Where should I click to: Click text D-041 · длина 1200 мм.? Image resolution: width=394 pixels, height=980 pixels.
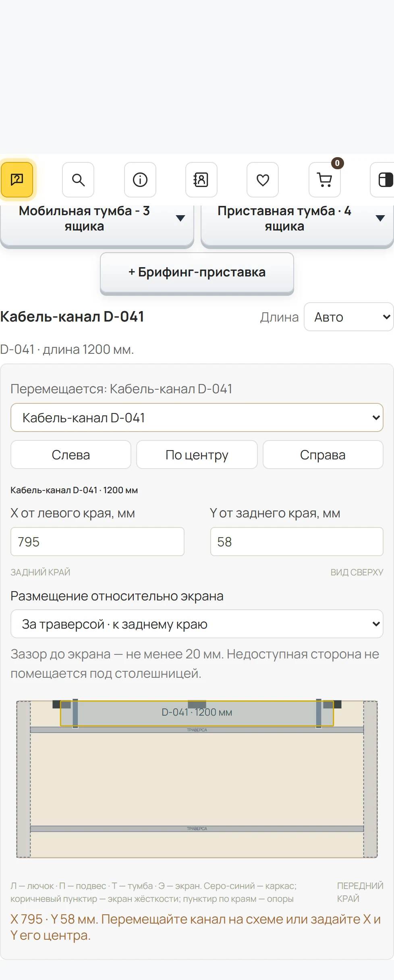tap(67, 349)
